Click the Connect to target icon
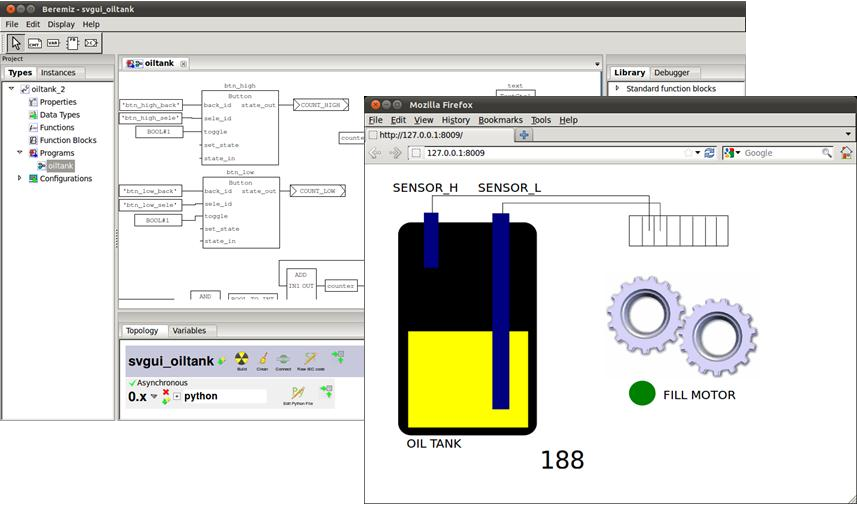The image size is (857, 522). tap(283, 359)
